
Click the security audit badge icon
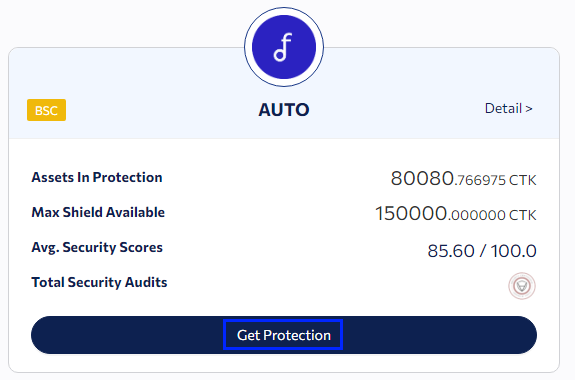522,286
